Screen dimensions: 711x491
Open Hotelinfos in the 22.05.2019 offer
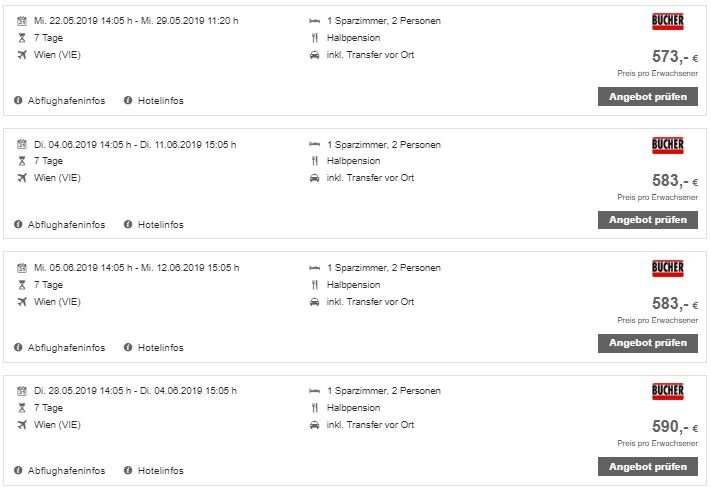pos(161,101)
